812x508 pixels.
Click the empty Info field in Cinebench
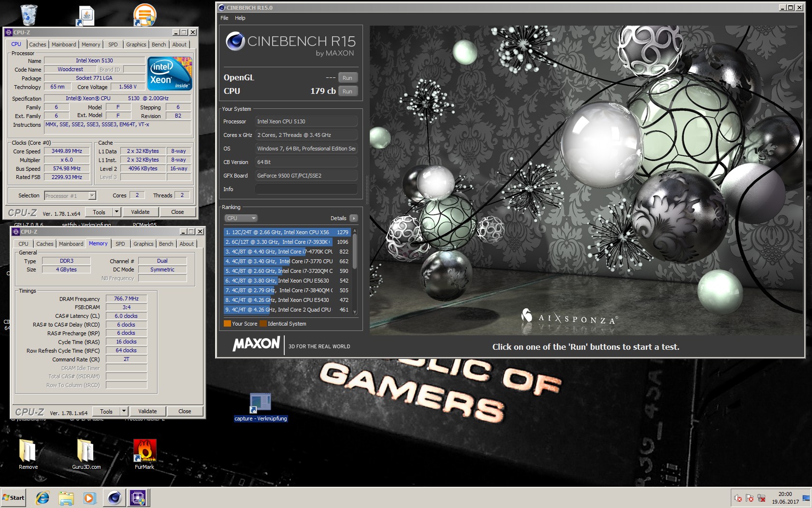click(x=306, y=189)
